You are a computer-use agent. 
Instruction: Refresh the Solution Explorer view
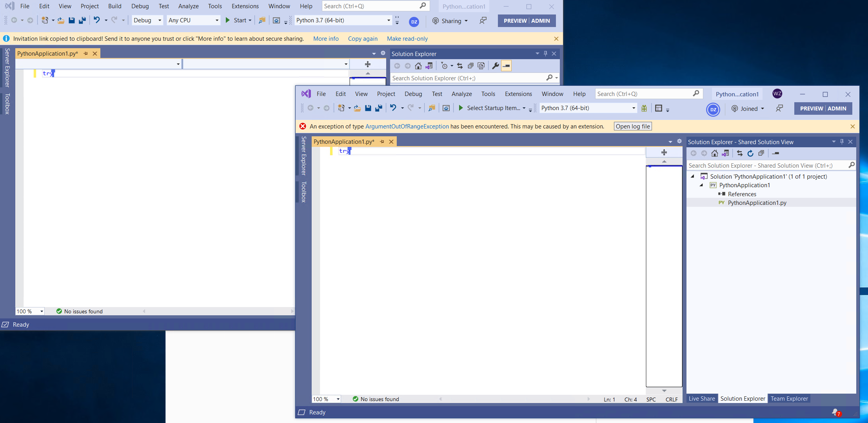[x=751, y=153]
